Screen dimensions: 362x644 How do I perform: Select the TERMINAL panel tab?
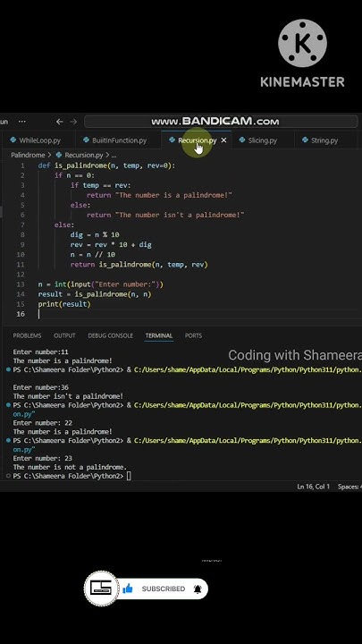(x=159, y=335)
